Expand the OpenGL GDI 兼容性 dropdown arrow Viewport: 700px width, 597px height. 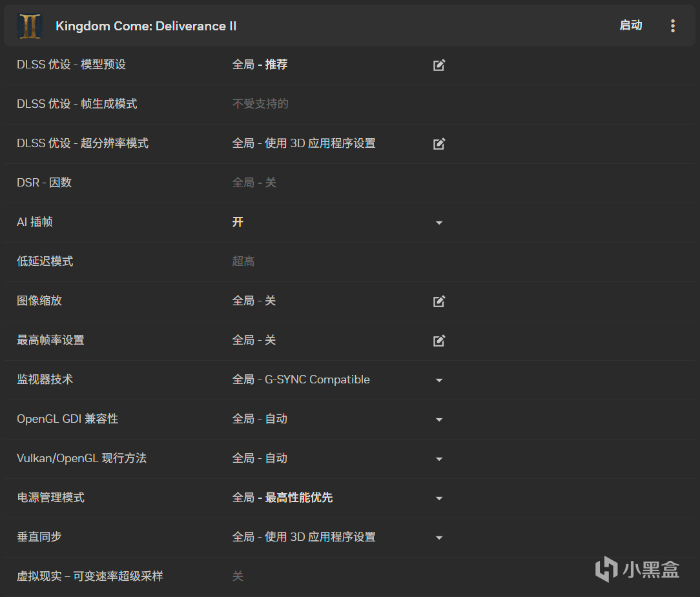(x=439, y=420)
